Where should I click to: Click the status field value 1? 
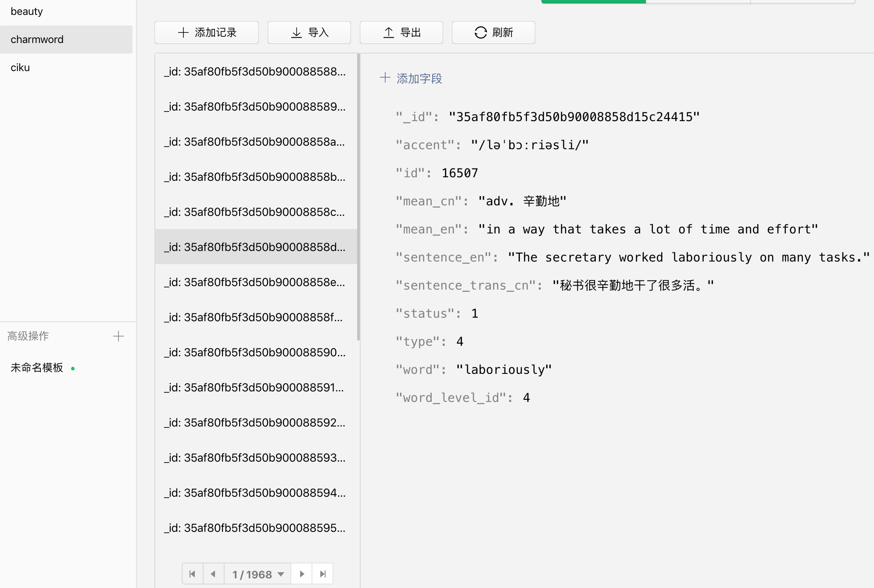pos(475,314)
